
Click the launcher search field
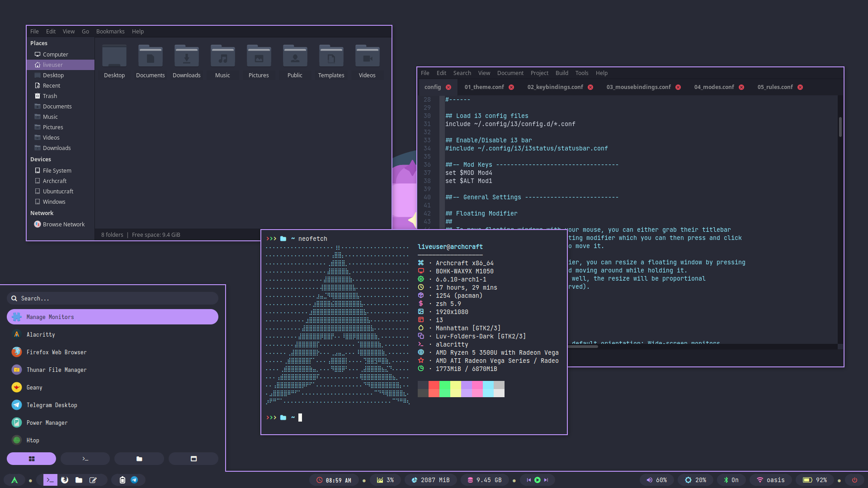pyautogui.click(x=113, y=298)
